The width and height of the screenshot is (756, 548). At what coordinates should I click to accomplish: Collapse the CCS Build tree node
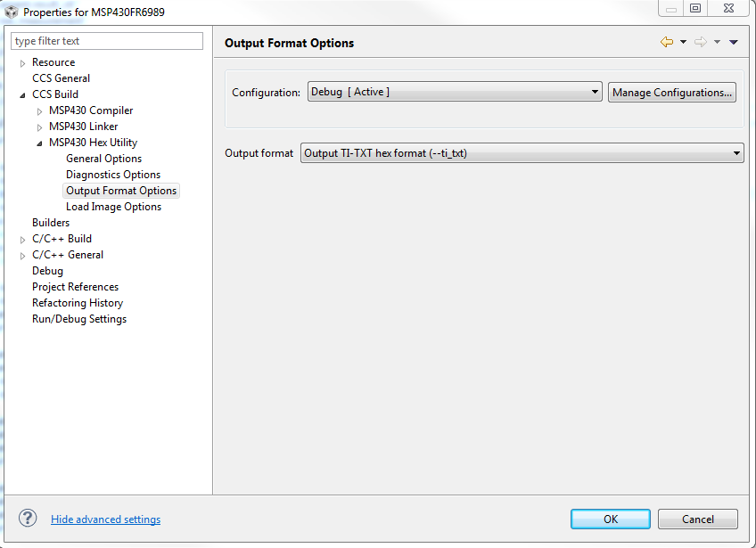(22, 94)
